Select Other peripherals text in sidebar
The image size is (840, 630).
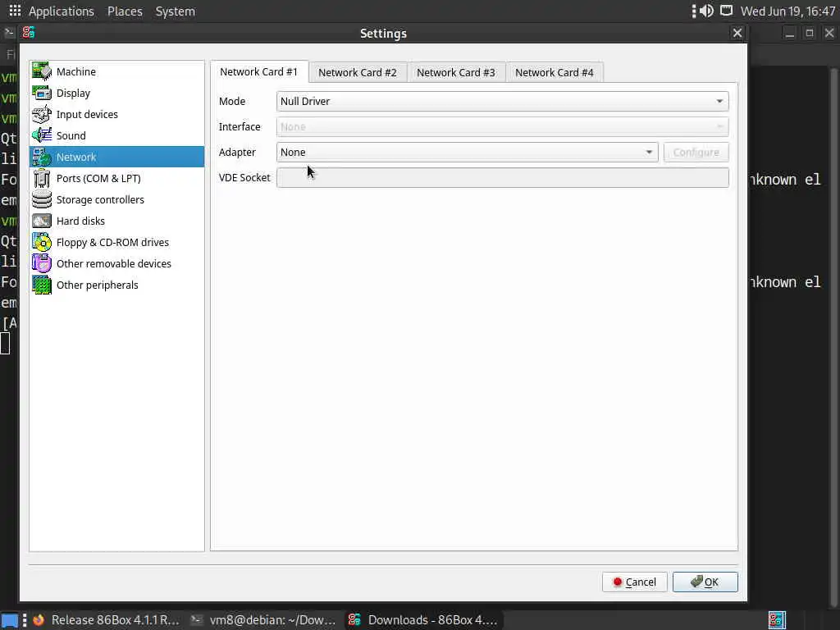pyautogui.click(x=97, y=285)
